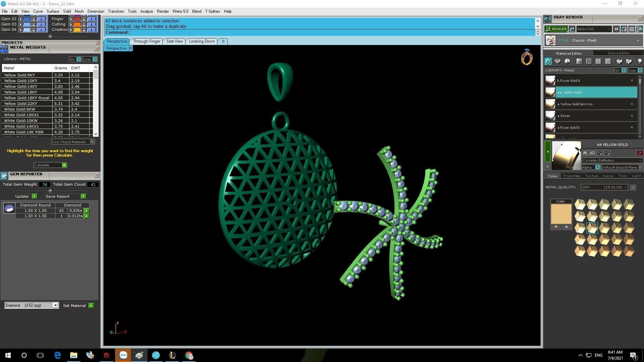Click the Command input field
The height and width of the screenshot is (362, 644).
click(332, 33)
